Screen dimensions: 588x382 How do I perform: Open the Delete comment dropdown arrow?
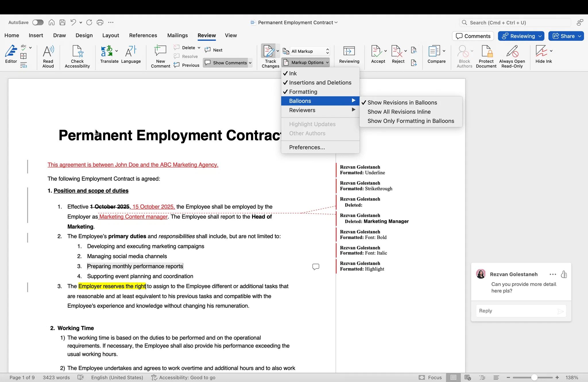(199, 48)
